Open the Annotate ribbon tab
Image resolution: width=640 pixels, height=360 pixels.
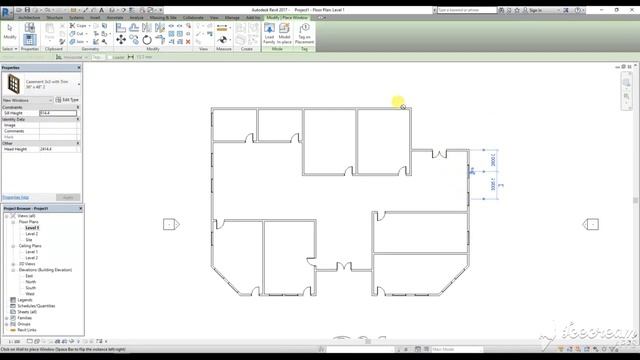[115, 18]
